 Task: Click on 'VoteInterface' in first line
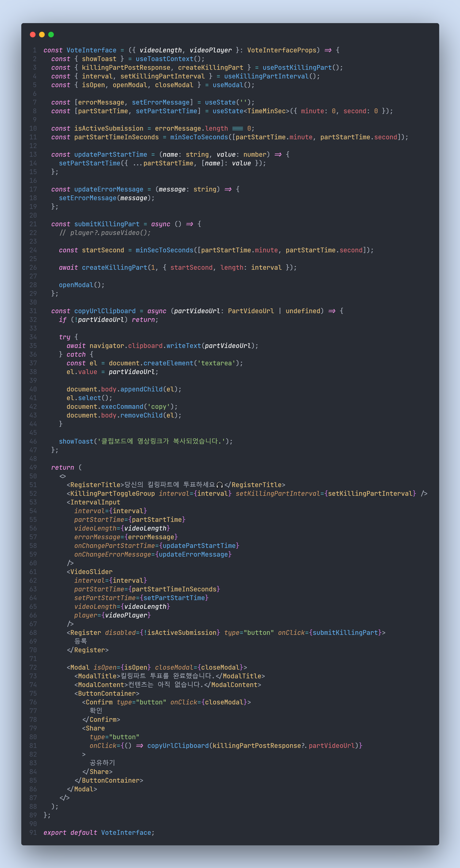[91, 50]
